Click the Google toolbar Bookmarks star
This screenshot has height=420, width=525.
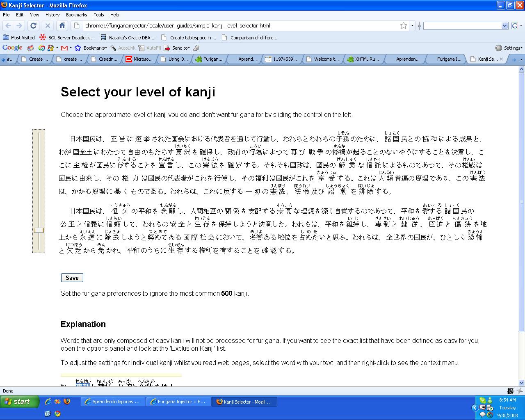[78, 48]
